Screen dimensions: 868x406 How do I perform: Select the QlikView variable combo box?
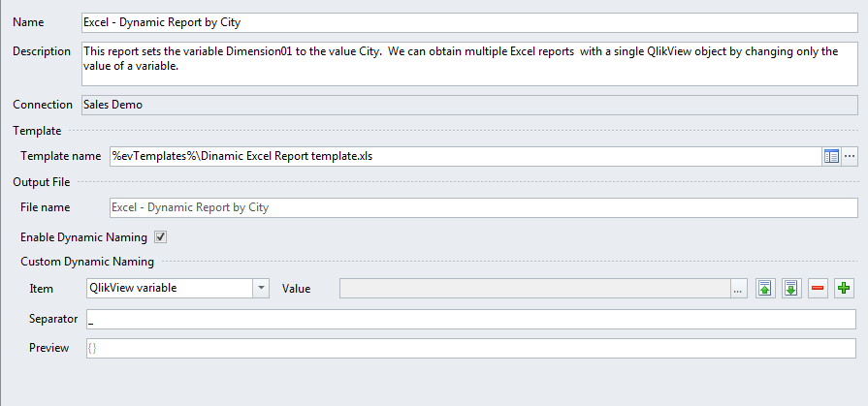click(x=177, y=288)
